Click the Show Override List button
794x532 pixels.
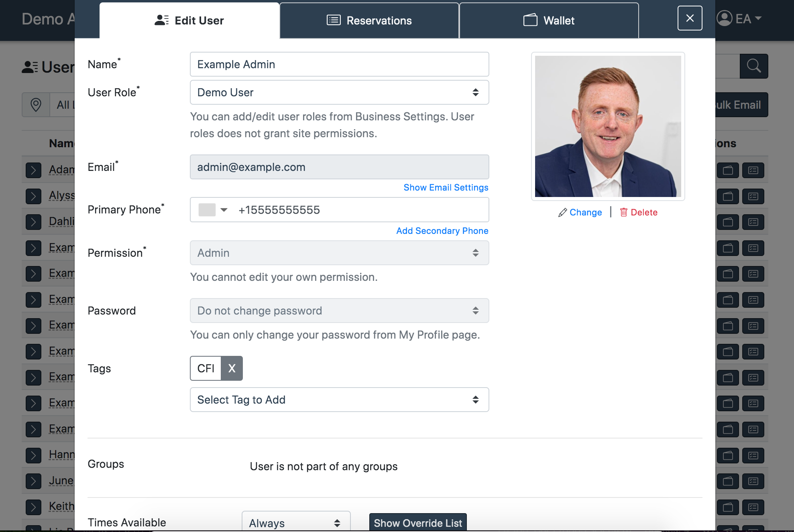coord(417,523)
